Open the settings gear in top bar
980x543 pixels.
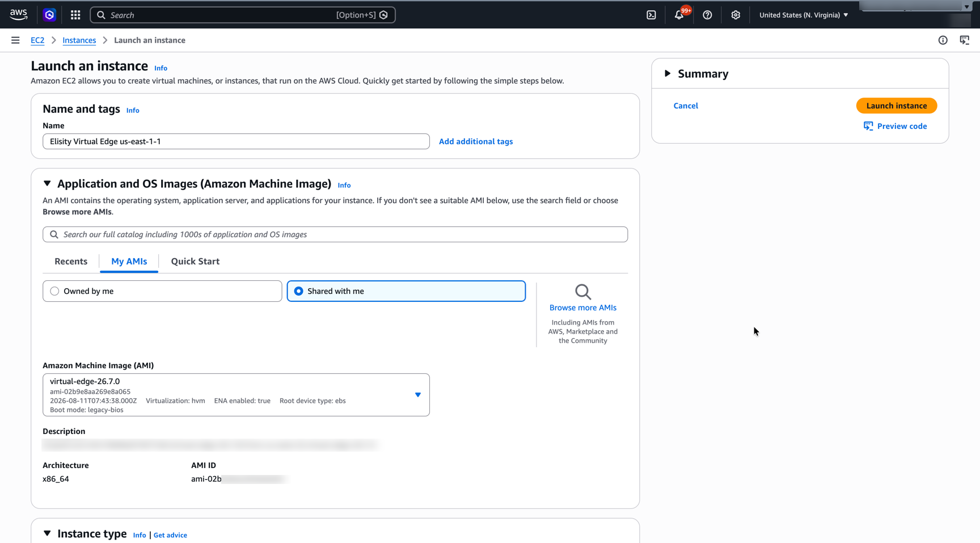[736, 15]
